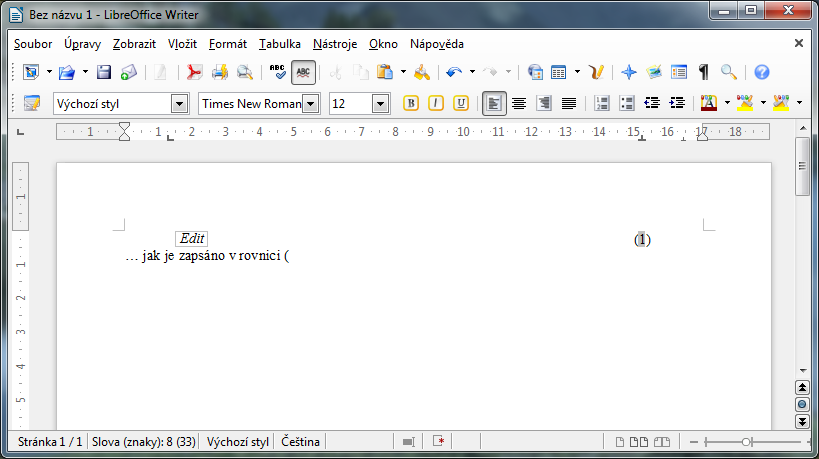This screenshot has height=459, width=819.
Task: Open the Table size dropdown arrow
Action: (x=577, y=72)
